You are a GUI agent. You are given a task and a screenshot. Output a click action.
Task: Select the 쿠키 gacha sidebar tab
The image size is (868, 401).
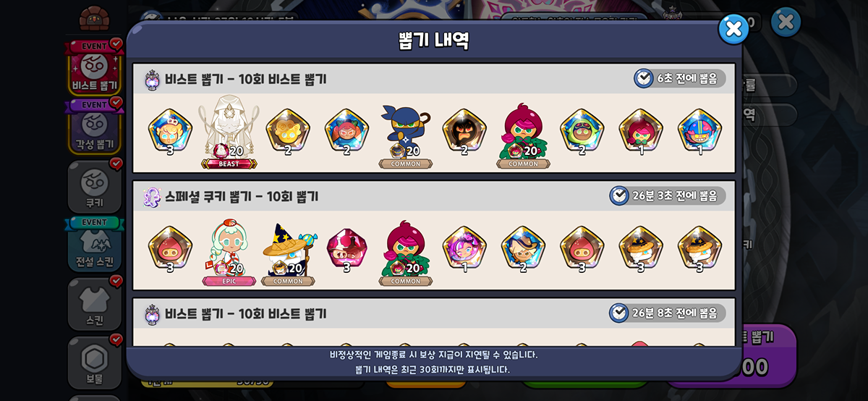click(x=95, y=186)
